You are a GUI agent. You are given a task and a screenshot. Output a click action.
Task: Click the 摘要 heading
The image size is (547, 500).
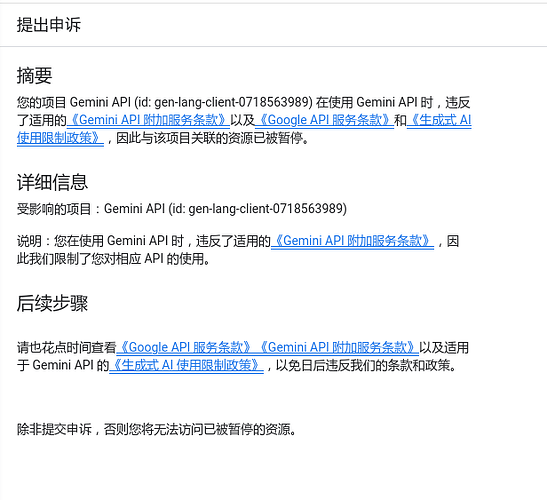point(35,75)
